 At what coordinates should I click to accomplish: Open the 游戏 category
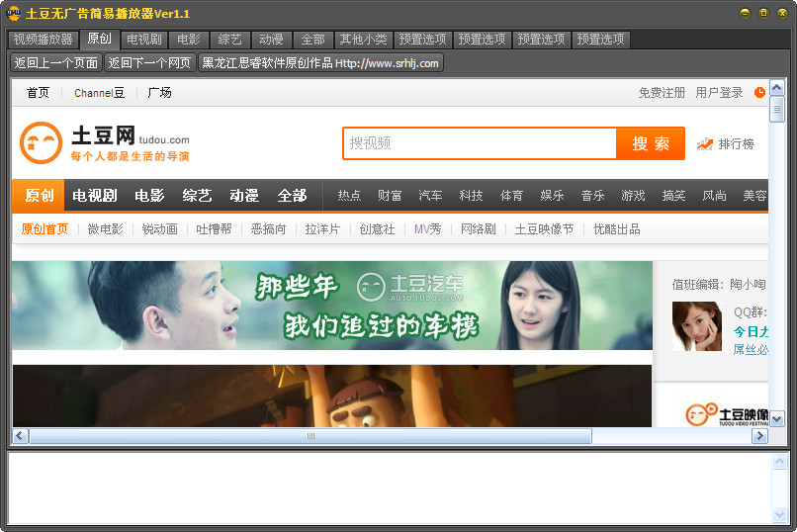click(633, 196)
